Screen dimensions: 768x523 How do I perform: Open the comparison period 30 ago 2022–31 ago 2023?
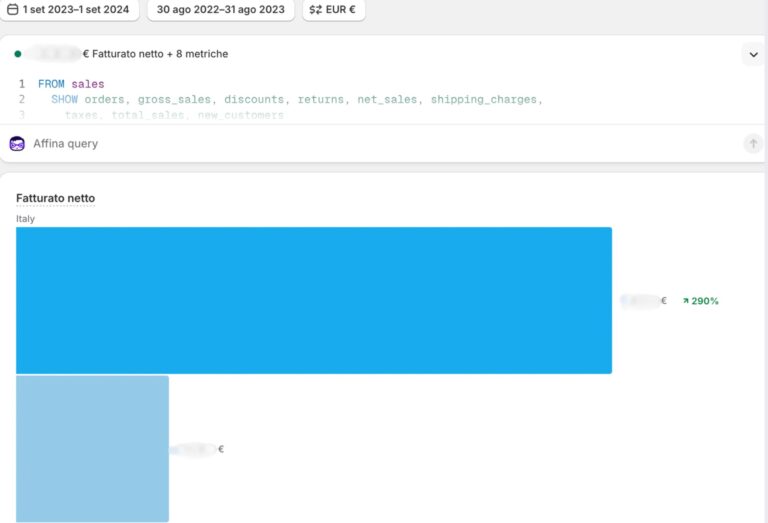pos(220,10)
